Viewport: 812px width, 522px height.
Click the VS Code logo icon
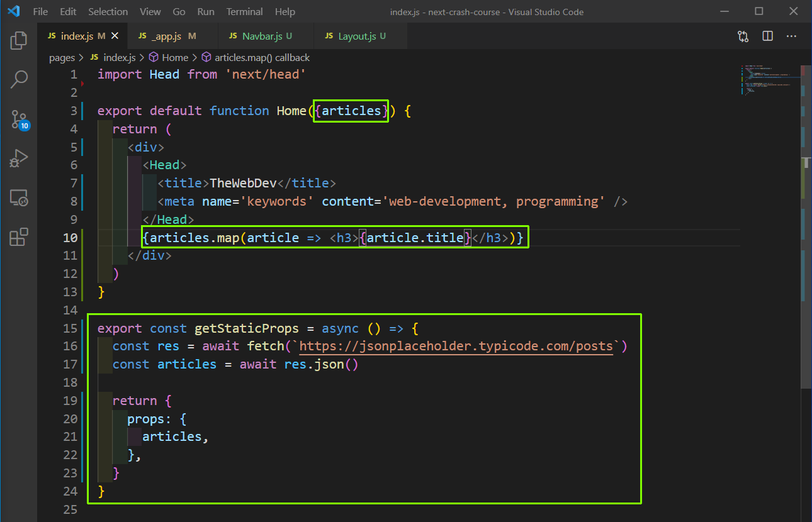click(13, 11)
